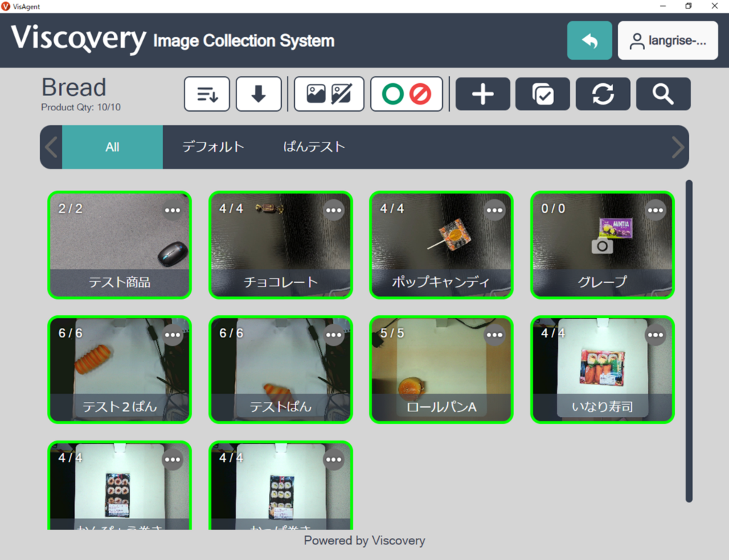Click the sort order icon in toolbar
This screenshot has width=729, height=560.
(x=206, y=94)
